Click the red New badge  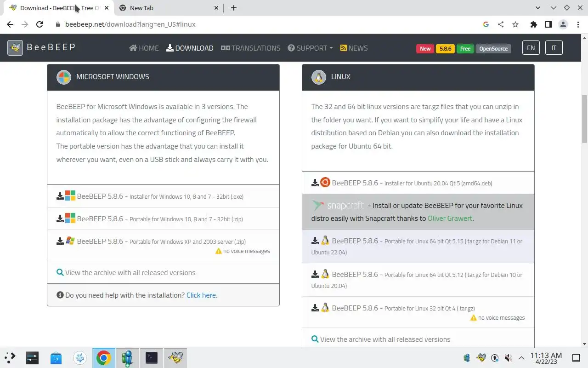pyautogui.click(x=425, y=49)
